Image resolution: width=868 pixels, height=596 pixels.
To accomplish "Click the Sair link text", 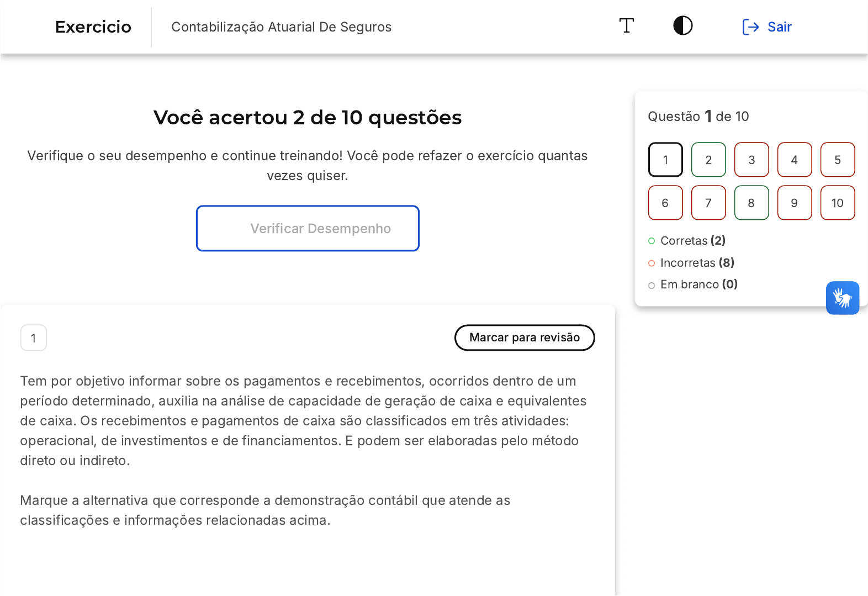I will point(779,27).
